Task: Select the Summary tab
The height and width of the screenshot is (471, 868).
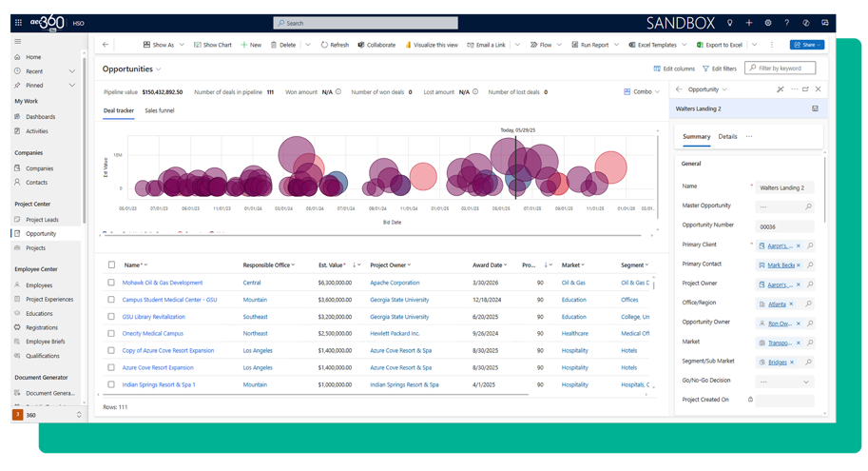Action: [x=696, y=137]
